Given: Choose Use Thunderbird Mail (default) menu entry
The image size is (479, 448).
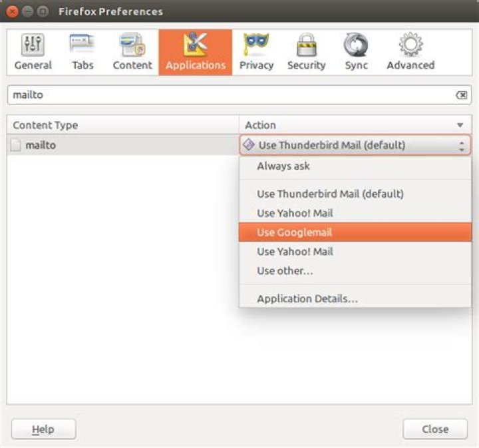Looking at the screenshot, I should (x=355, y=194).
